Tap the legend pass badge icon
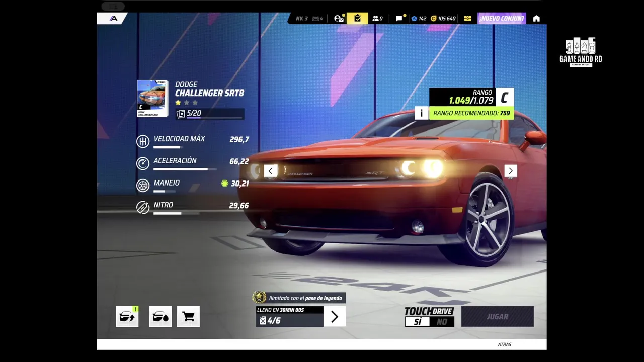644x362 pixels. click(259, 298)
